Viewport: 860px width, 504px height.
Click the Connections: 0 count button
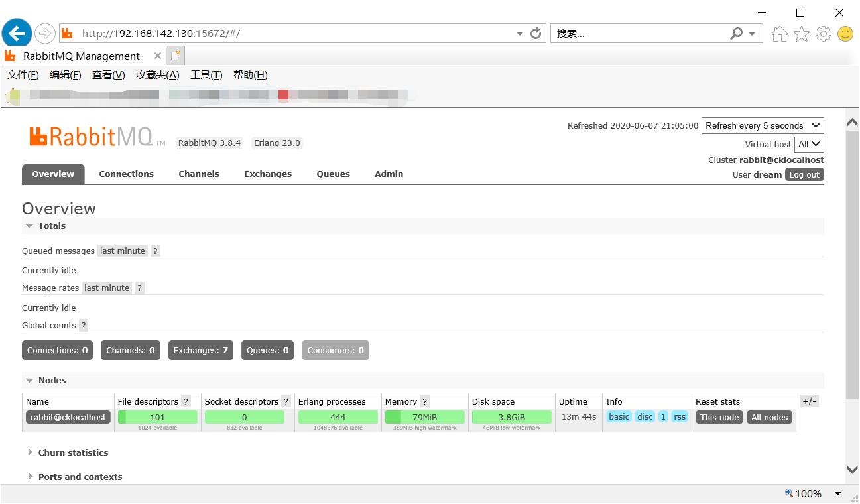click(x=58, y=350)
